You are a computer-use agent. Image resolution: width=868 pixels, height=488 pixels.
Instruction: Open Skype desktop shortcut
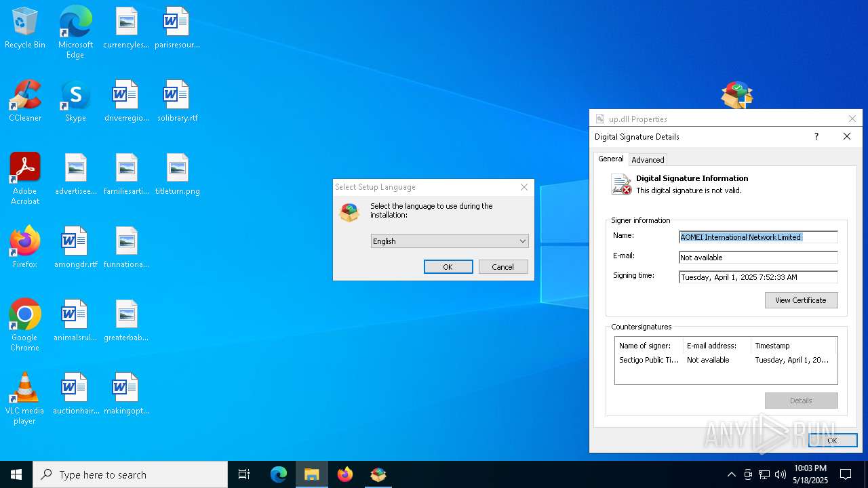click(75, 102)
